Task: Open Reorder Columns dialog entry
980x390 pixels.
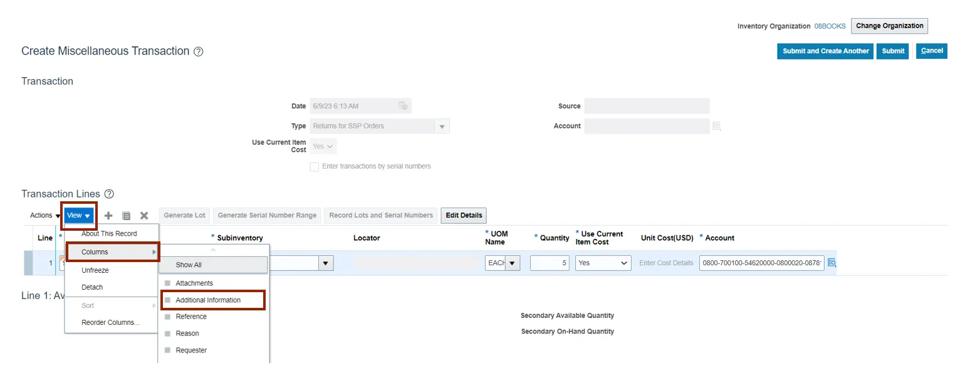Action: pos(112,323)
